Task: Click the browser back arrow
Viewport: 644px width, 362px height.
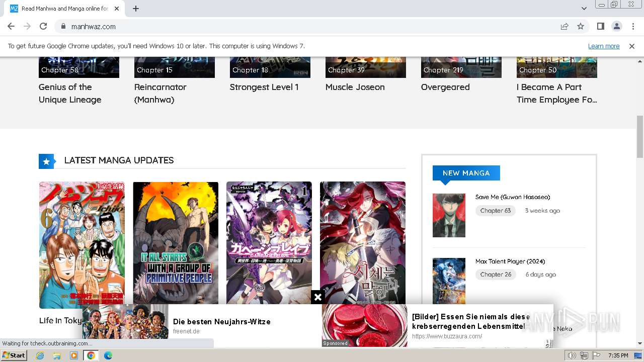Action: (11, 26)
